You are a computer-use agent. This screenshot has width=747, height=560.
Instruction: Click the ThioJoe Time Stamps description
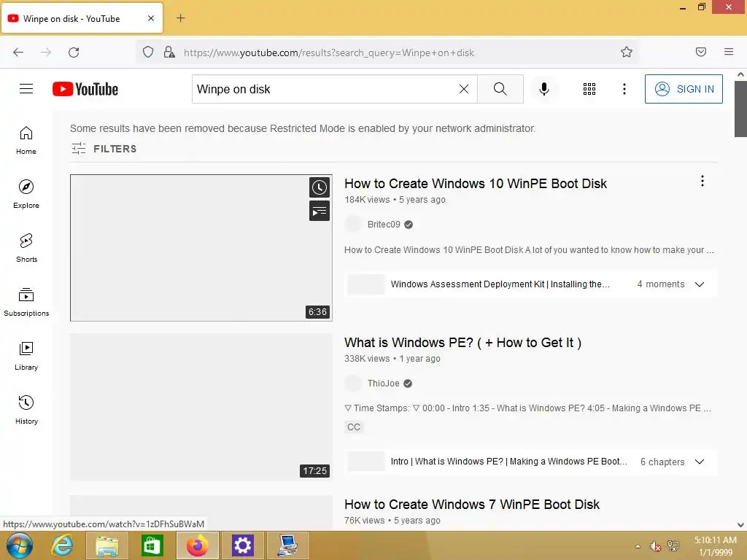pos(527,408)
